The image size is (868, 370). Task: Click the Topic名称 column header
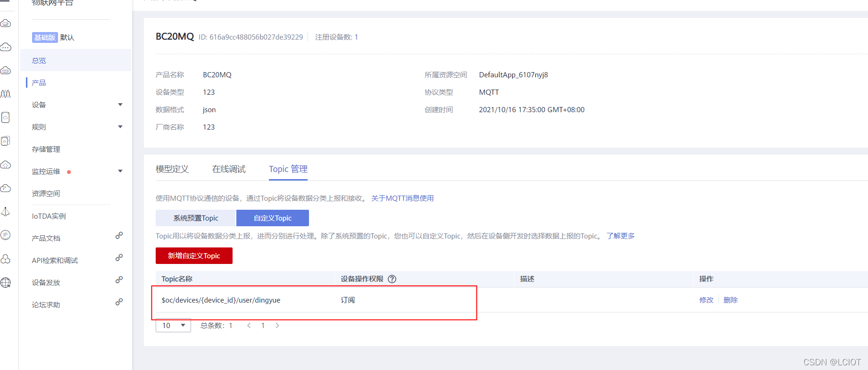point(177,279)
